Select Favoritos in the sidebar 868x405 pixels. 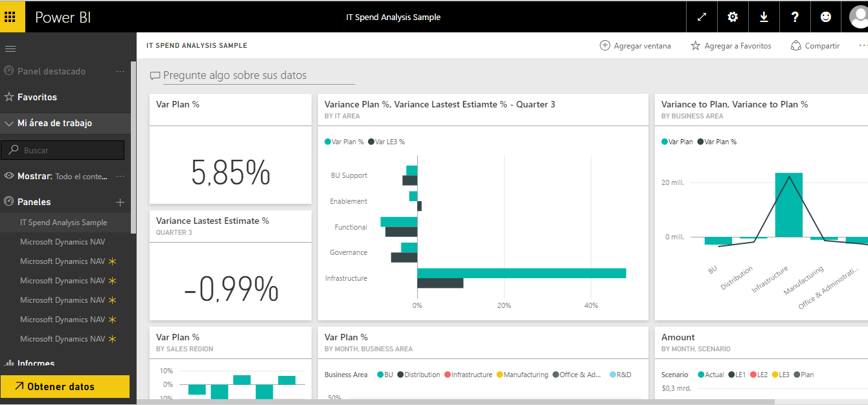pos(37,98)
